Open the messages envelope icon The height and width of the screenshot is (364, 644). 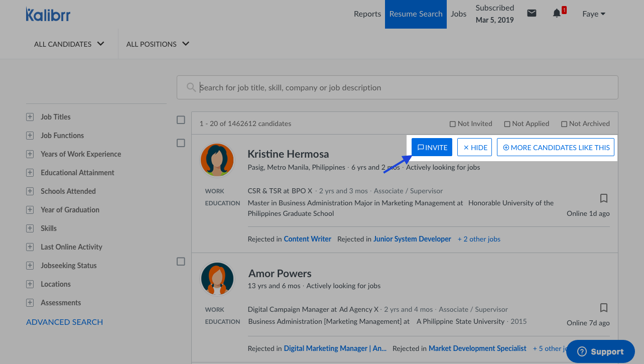(532, 14)
